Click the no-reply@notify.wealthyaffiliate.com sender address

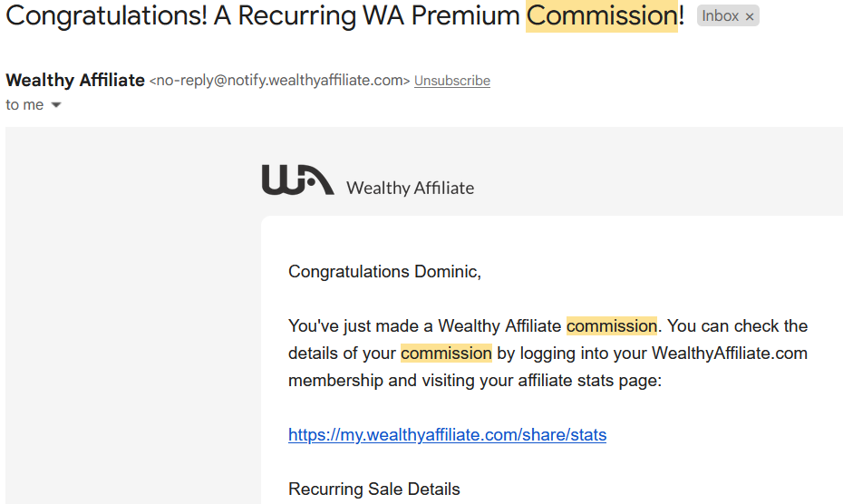pos(279,80)
